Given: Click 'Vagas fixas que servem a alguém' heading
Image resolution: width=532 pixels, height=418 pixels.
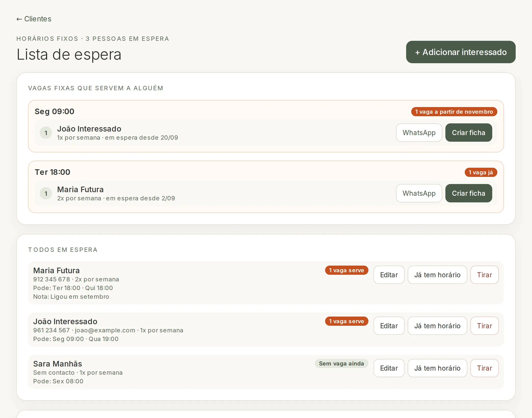Looking at the screenshot, I should point(96,88).
